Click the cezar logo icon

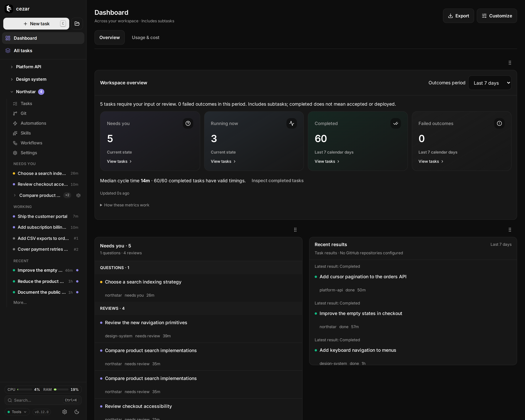tap(9, 9)
